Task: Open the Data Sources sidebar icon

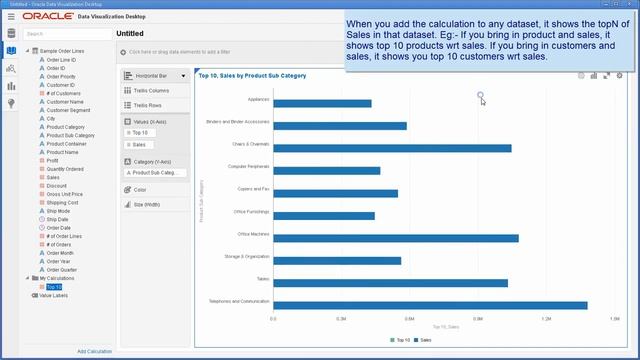Action: click(11, 33)
